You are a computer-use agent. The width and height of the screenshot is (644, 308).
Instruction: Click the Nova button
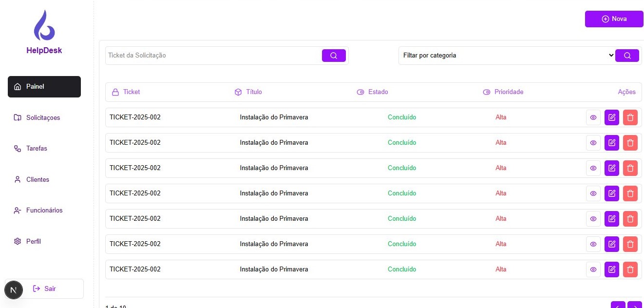point(614,19)
